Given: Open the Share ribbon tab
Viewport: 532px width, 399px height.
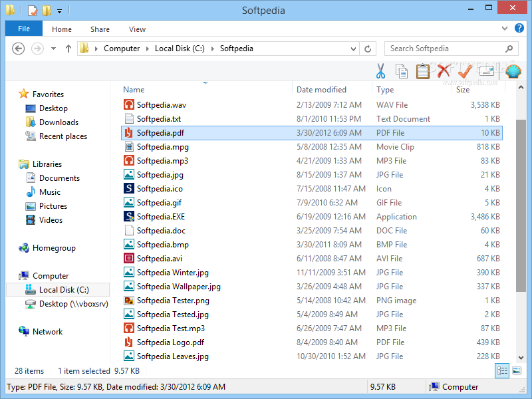Looking at the screenshot, I should pyautogui.click(x=100, y=29).
